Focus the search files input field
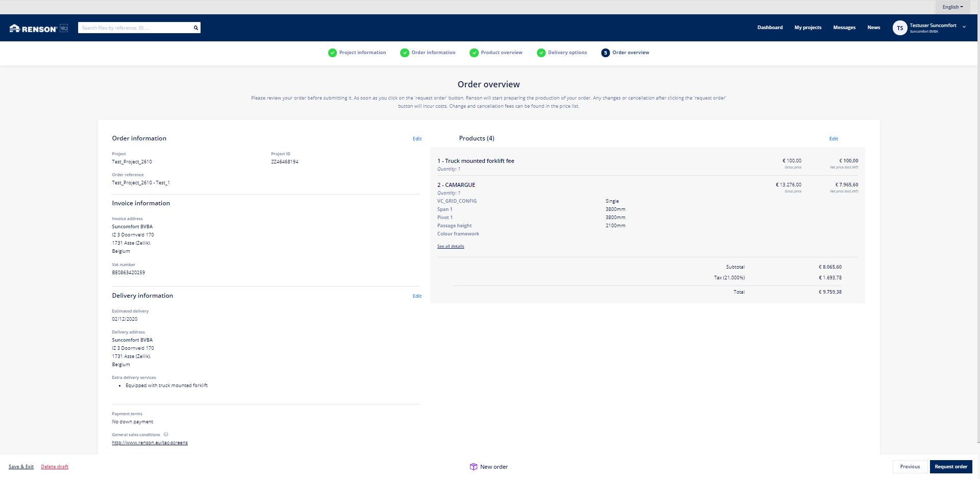The height and width of the screenshot is (479, 980). tap(135, 28)
